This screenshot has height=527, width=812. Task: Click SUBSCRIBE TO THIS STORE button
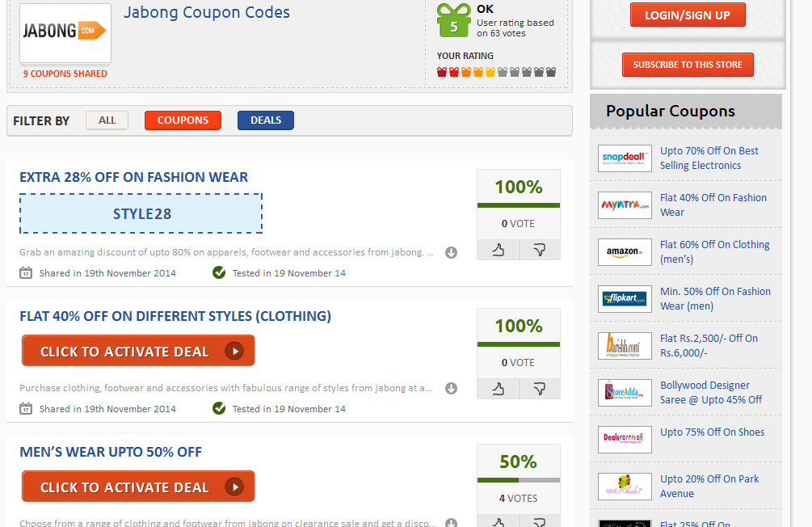point(688,65)
